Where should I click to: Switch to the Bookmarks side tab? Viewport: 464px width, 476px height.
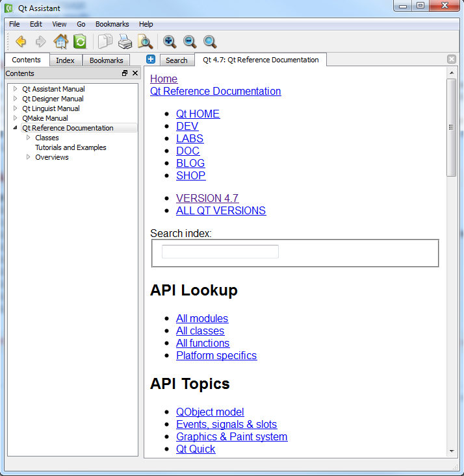pyautogui.click(x=107, y=60)
